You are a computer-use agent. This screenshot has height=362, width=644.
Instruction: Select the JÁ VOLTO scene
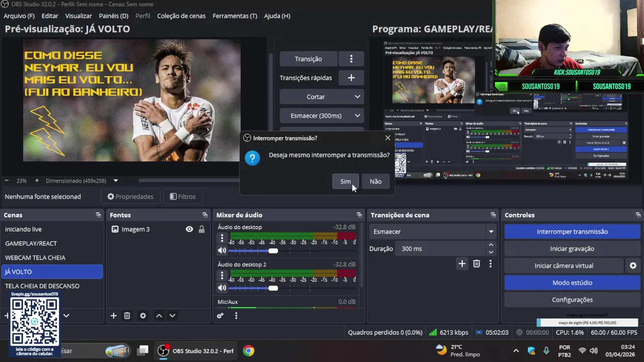pyautogui.click(x=52, y=271)
